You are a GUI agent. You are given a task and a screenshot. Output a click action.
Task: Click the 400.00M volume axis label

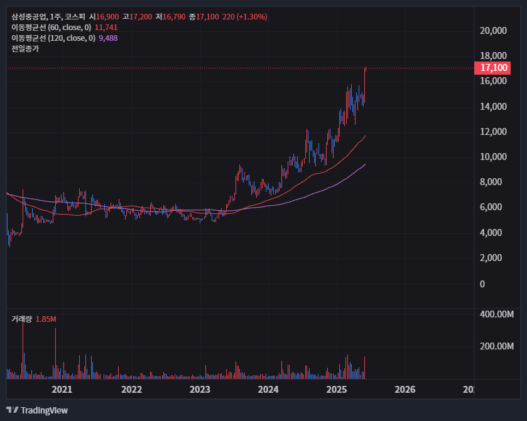click(x=497, y=314)
